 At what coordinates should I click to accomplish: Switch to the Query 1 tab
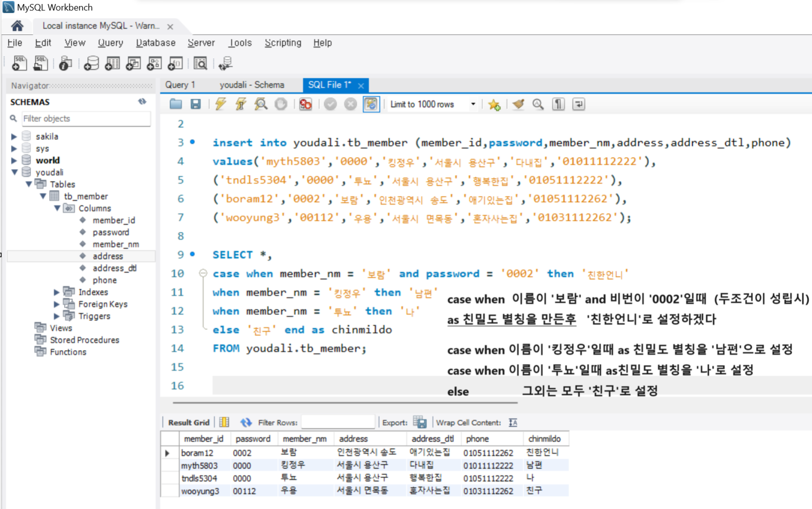pyautogui.click(x=180, y=85)
